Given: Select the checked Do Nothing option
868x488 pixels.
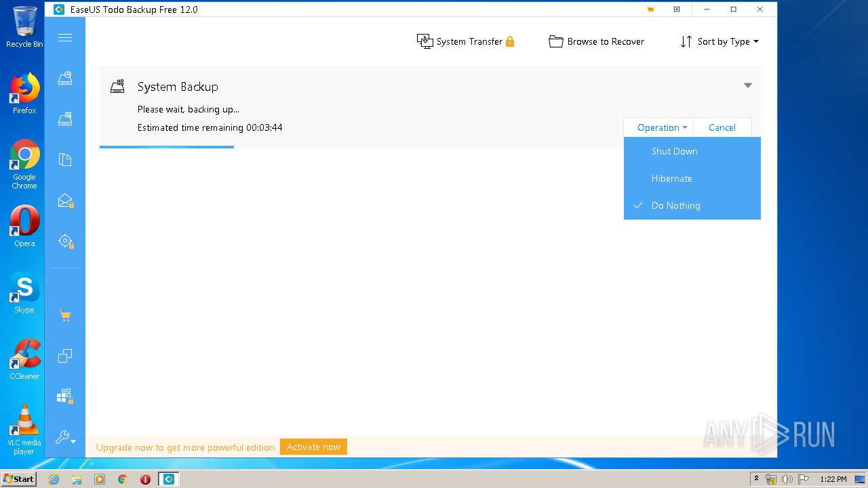Looking at the screenshot, I should coord(692,205).
